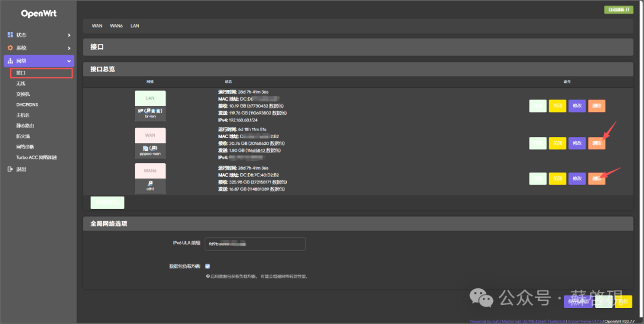Click the yellow 复位 reset button
The height and width of the screenshot is (324, 644).
[x=624, y=301]
